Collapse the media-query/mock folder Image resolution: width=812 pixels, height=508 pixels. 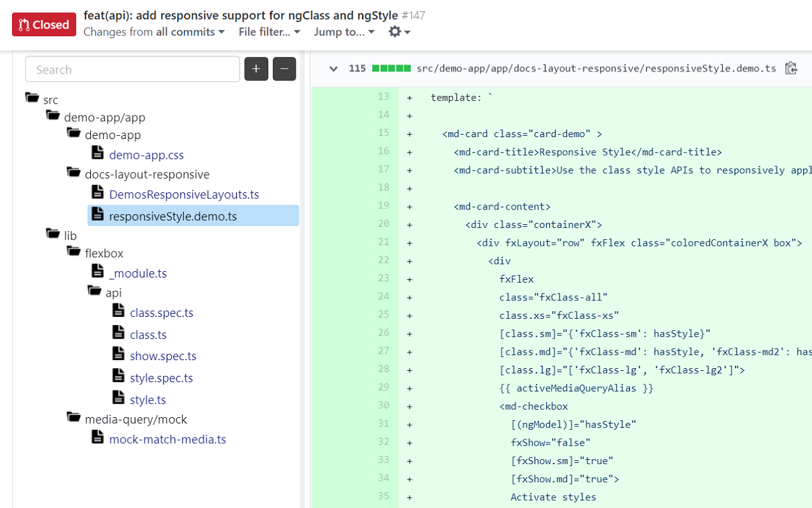[127, 419]
